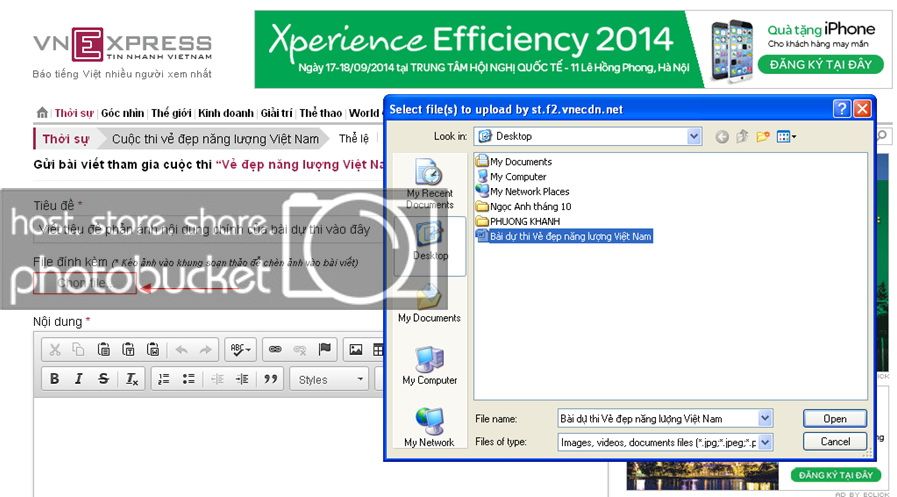Click the Insert image icon
The image size is (897, 497).
point(356,349)
